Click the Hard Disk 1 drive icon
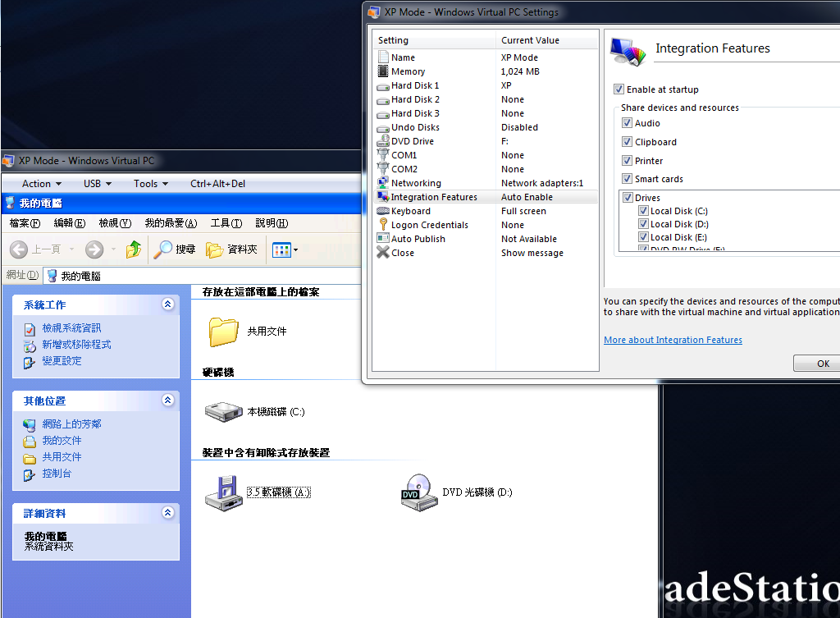The width and height of the screenshot is (840, 618). (383, 85)
